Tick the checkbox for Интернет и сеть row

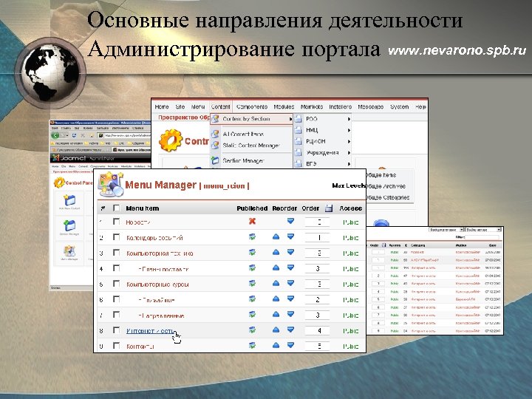[117, 330]
